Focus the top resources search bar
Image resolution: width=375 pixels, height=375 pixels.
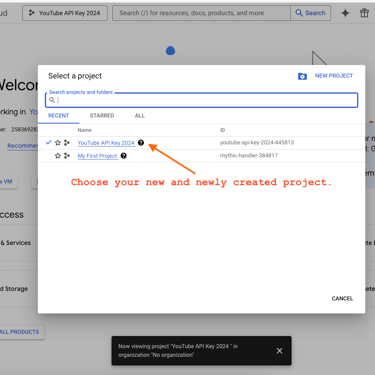coord(201,13)
